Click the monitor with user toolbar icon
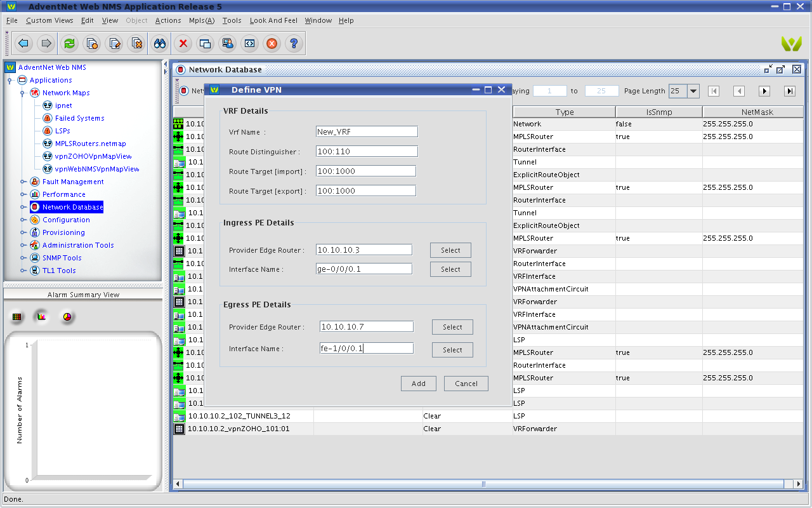The width and height of the screenshot is (812, 508). (227, 44)
